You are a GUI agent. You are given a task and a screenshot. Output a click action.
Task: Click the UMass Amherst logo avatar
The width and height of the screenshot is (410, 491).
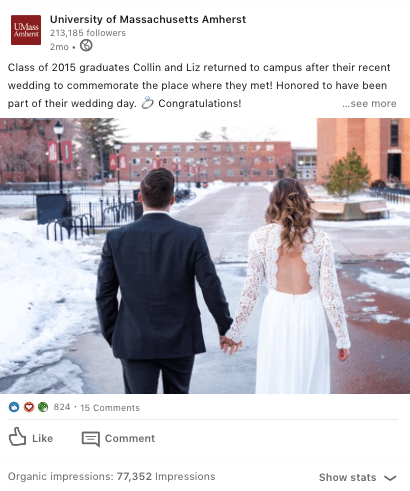point(26,30)
